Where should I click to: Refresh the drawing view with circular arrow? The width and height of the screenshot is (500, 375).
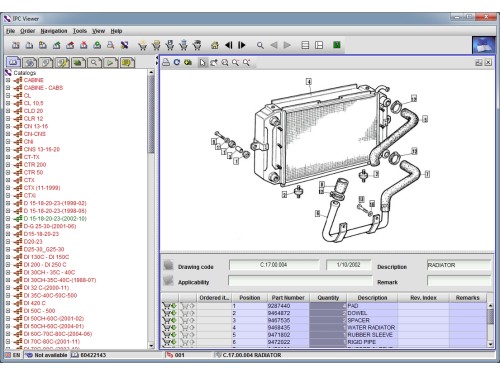point(177,62)
